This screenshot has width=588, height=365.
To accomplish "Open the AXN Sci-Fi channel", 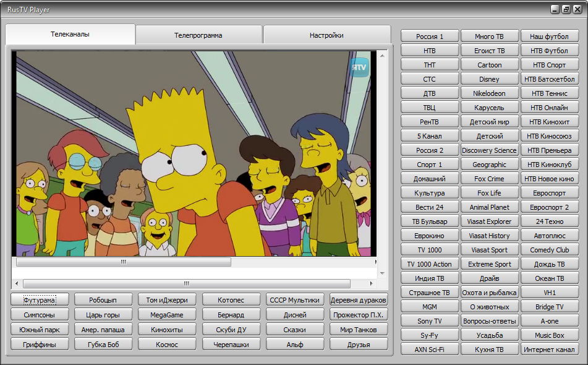I will click(x=430, y=350).
